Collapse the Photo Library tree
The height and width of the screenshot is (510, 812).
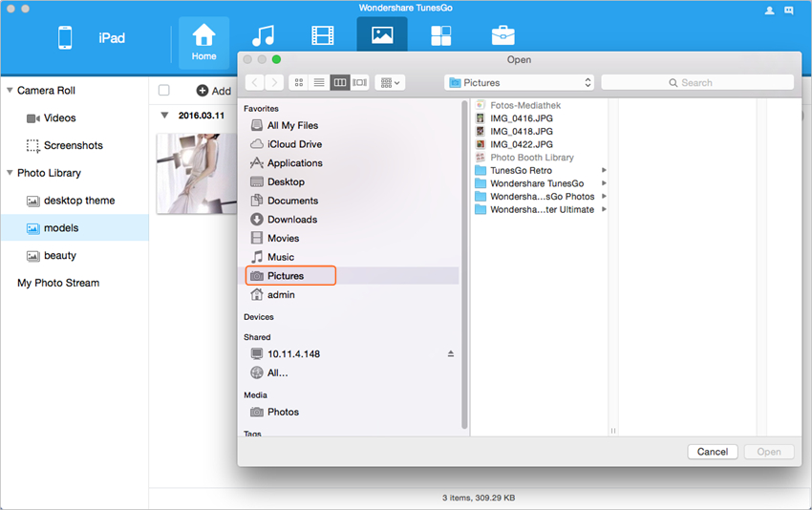(10, 173)
